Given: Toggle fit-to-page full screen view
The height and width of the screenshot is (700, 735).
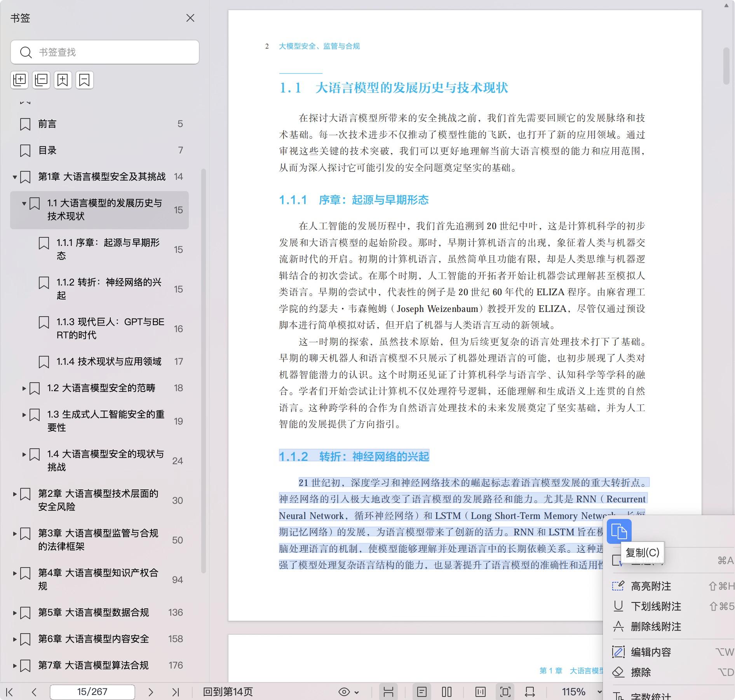Looking at the screenshot, I should tap(505, 692).
